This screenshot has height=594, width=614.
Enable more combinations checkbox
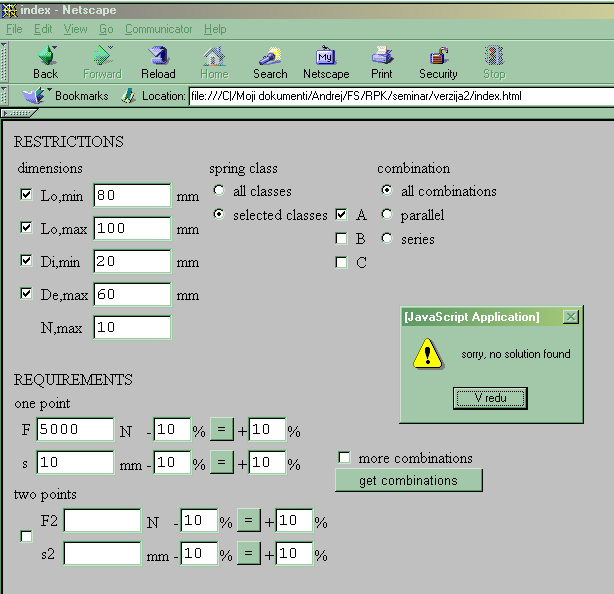344,457
